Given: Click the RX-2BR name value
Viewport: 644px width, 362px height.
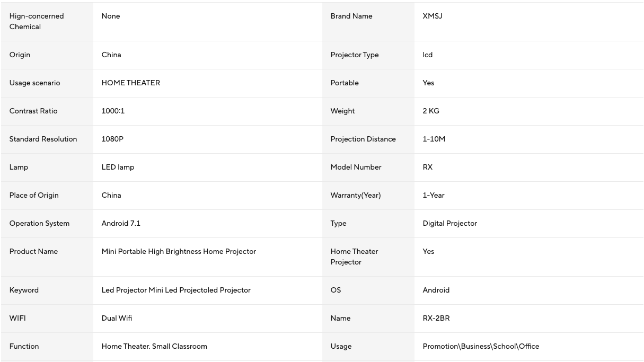Looking at the screenshot, I should [436, 318].
